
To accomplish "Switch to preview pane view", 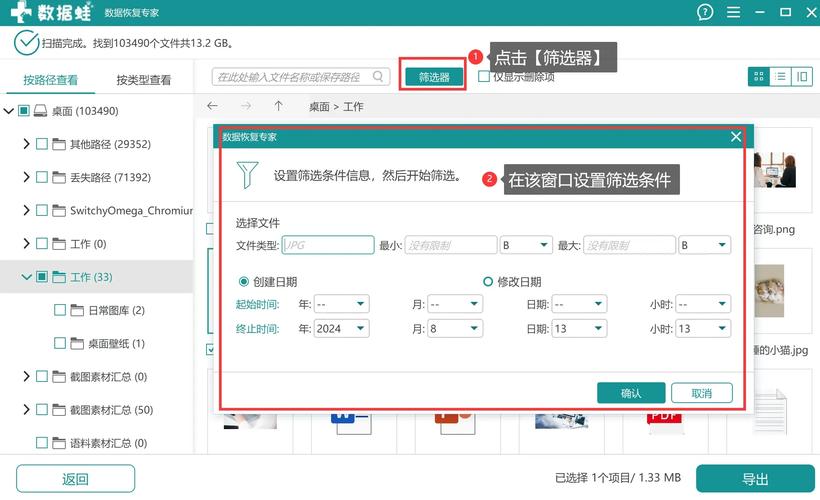I will tap(802, 77).
